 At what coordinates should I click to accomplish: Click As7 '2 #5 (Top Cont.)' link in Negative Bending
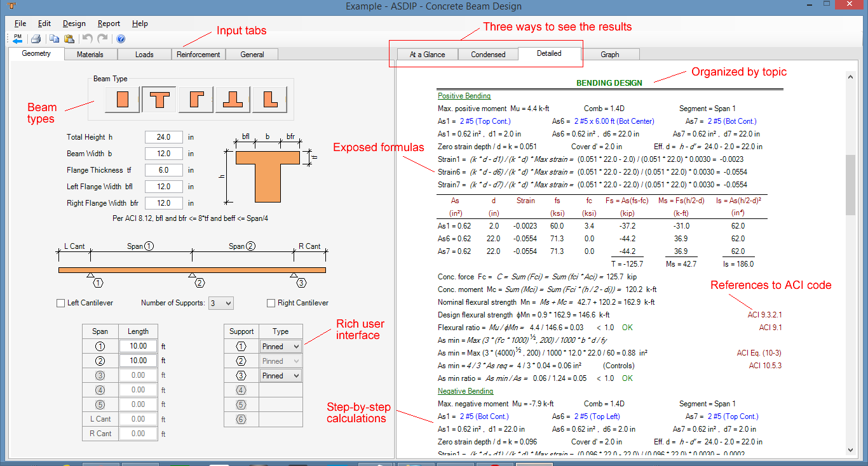733,416
